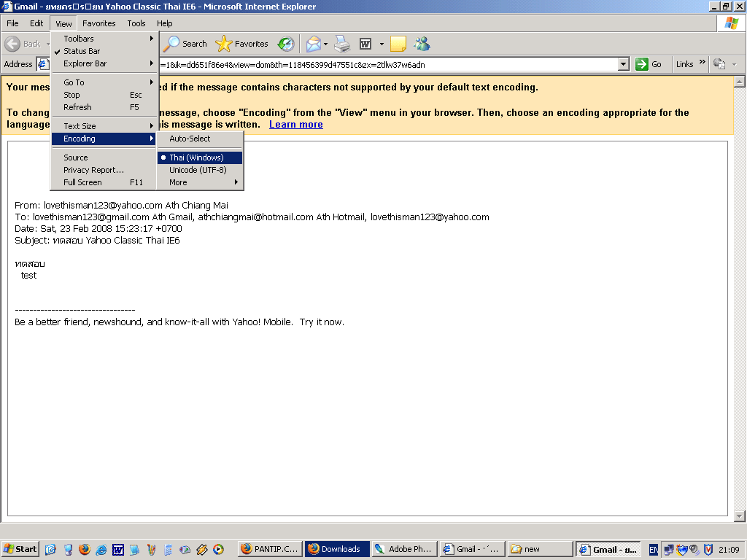Screen dimensions: 747x560
Task: Click the antivirus shield tray icon
Action: pos(708,550)
